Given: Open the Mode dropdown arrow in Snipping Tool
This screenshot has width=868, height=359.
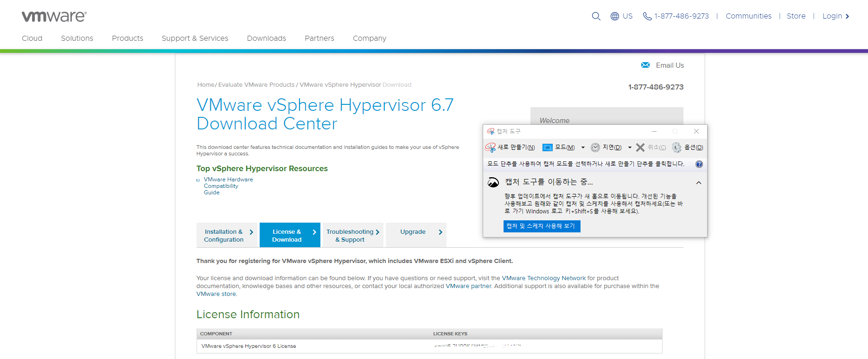Looking at the screenshot, I should pyautogui.click(x=583, y=147).
